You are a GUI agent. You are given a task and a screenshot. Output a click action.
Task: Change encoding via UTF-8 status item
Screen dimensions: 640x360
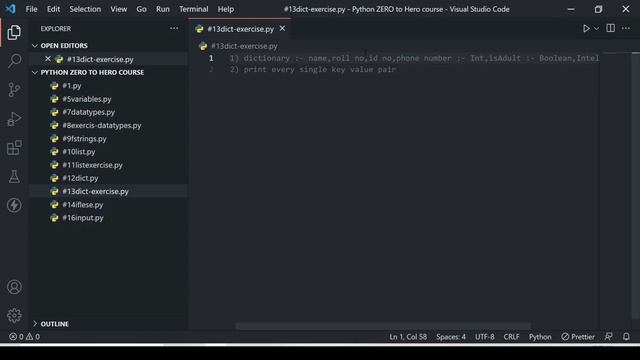coord(484,337)
